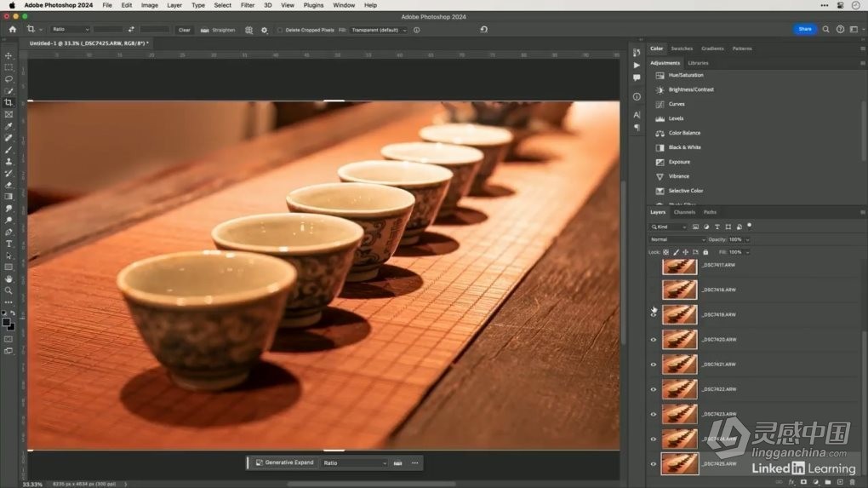Open more options in contextual task bar
The width and height of the screenshot is (868, 488).
[414, 463]
